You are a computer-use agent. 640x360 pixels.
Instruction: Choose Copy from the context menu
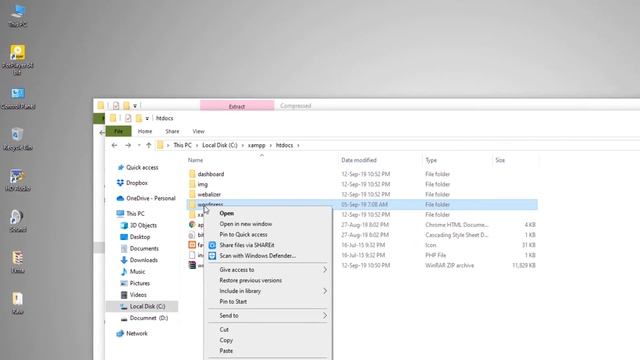[226, 340]
